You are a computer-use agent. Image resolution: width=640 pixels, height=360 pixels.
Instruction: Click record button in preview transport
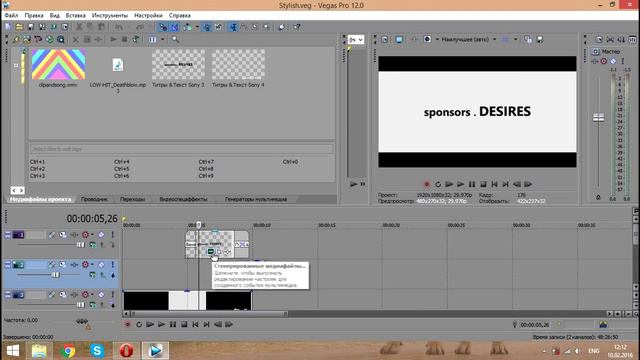point(427,184)
